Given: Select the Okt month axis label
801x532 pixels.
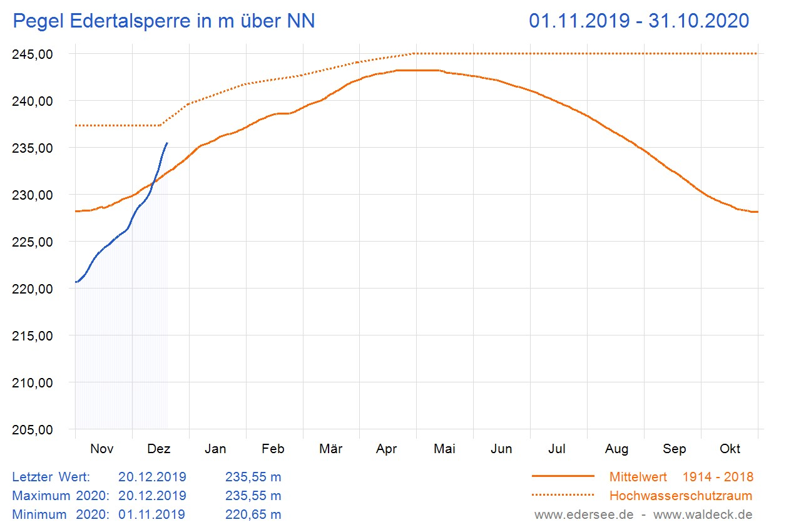Looking at the screenshot, I should 730,449.
